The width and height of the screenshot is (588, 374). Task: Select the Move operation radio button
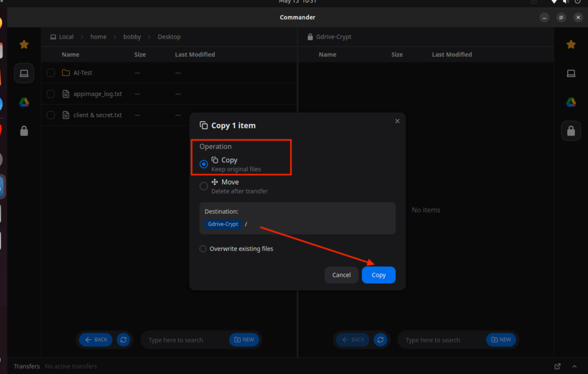tap(203, 186)
